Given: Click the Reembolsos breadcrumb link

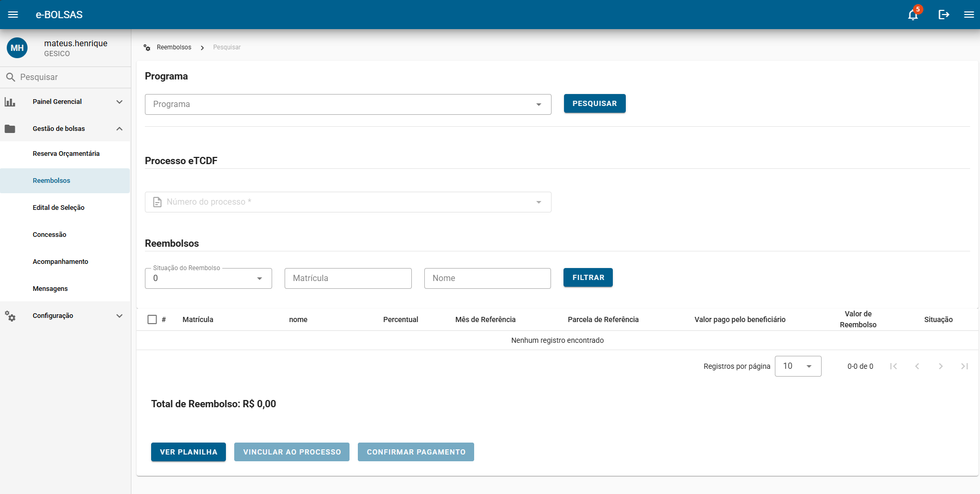Looking at the screenshot, I should (174, 47).
